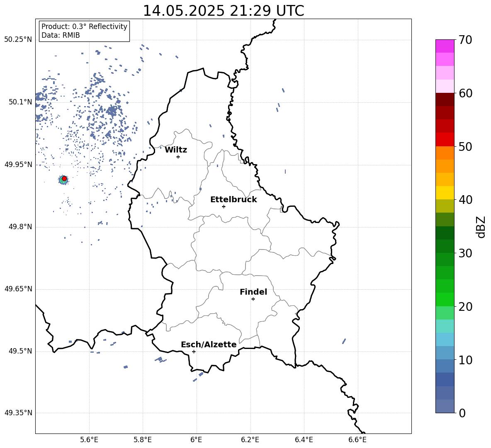Click the Findel city label
The image size is (491, 448).
[x=253, y=292]
